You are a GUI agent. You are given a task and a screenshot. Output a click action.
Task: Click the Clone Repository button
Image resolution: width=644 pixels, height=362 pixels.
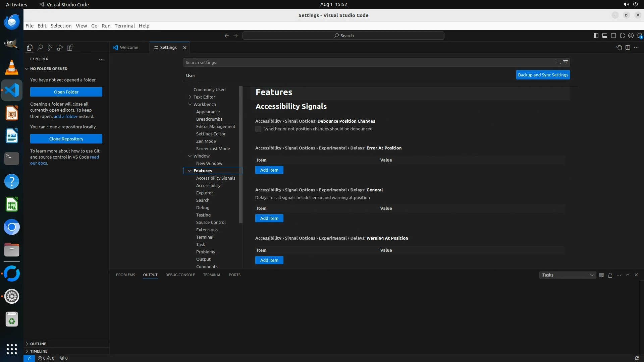pyautogui.click(x=66, y=139)
